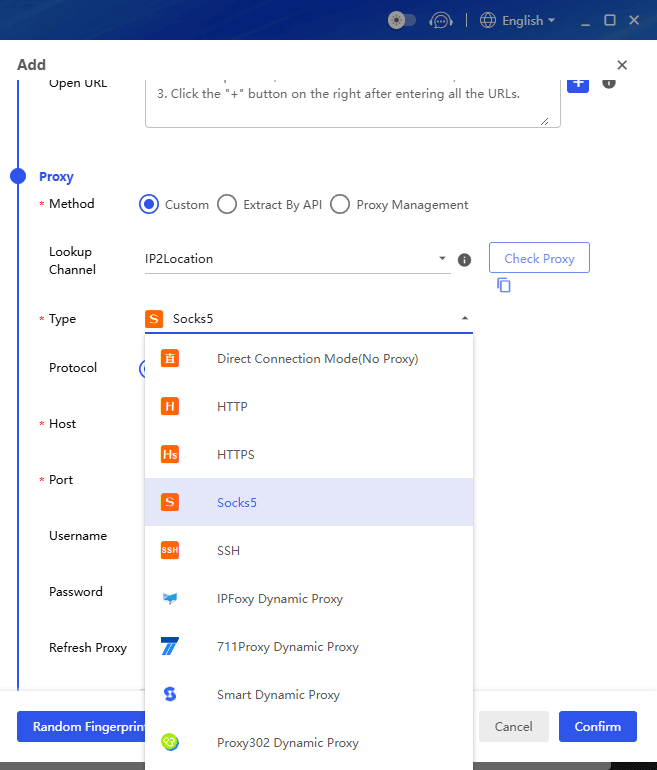Click the SSH proxy type icon
This screenshot has height=770, width=657.
pyautogui.click(x=170, y=550)
